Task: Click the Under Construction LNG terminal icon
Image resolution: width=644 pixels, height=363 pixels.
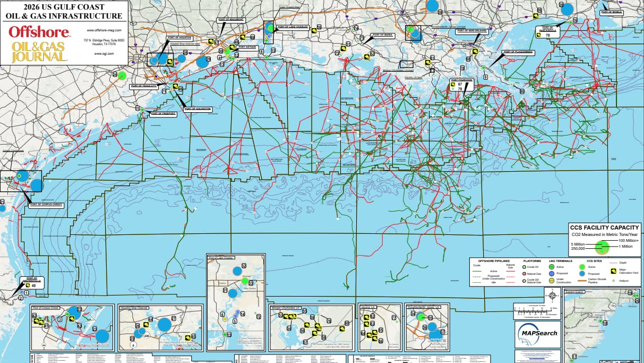Action: pos(552,281)
